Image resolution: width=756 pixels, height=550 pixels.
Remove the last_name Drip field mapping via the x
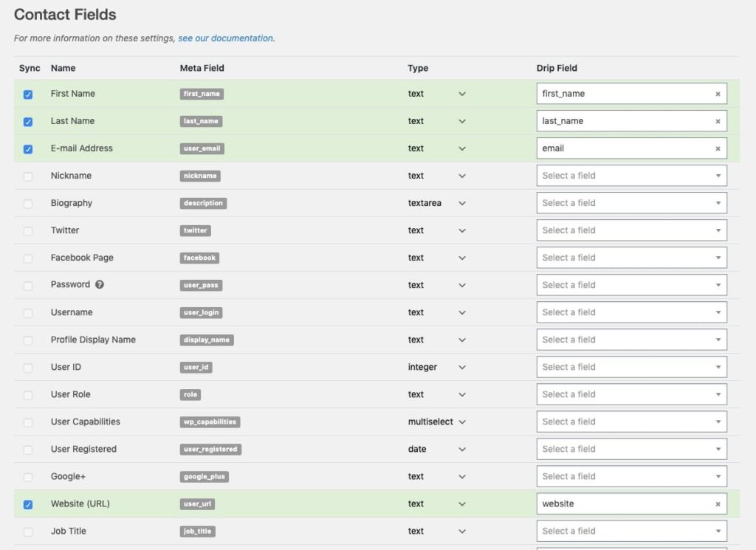click(x=718, y=122)
